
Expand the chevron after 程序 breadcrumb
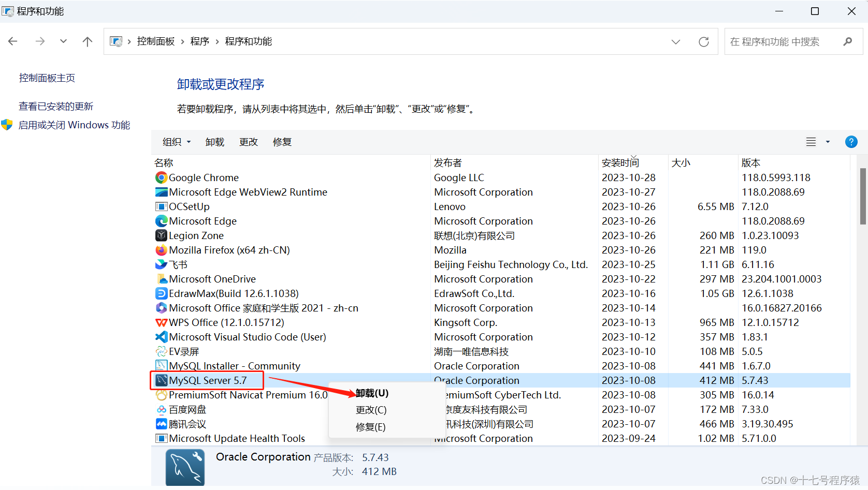pyautogui.click(x=218, y=41)
